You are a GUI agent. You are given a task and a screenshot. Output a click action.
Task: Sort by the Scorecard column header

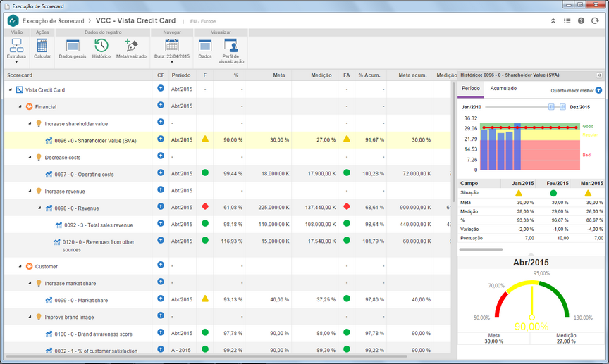[x=78, y=75]
